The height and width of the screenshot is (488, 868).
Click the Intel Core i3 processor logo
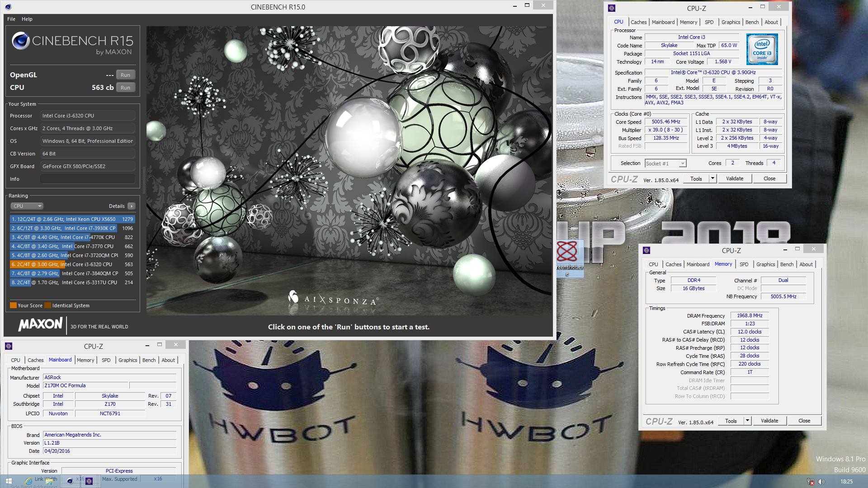pos(762,49)
